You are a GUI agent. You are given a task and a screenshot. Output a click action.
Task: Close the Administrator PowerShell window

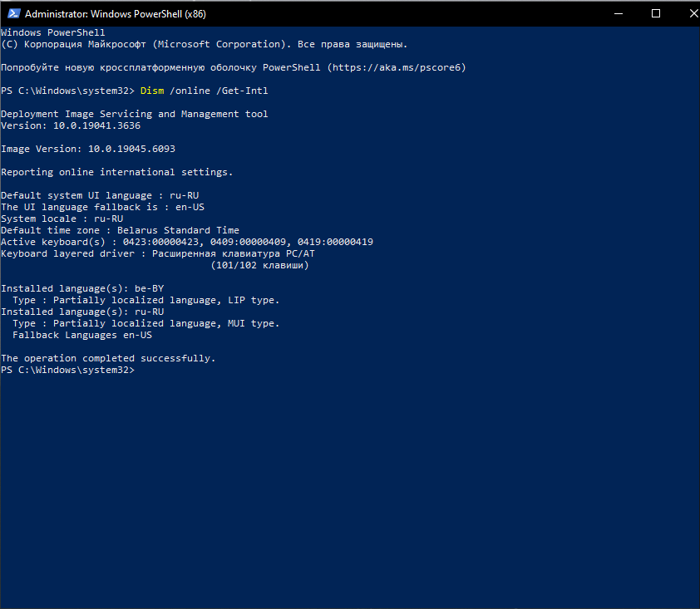[x=693, y=13]
